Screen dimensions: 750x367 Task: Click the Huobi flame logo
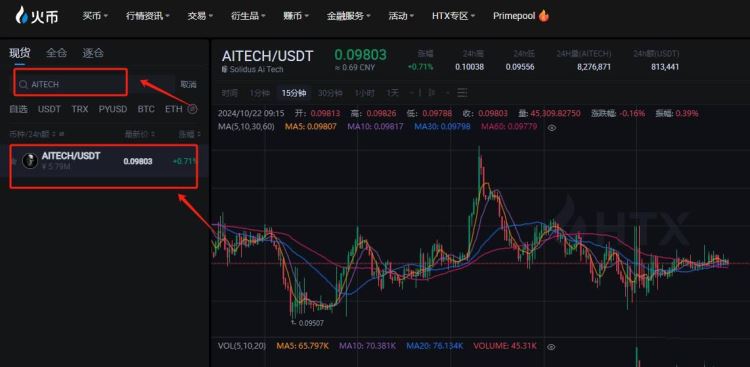22,15
